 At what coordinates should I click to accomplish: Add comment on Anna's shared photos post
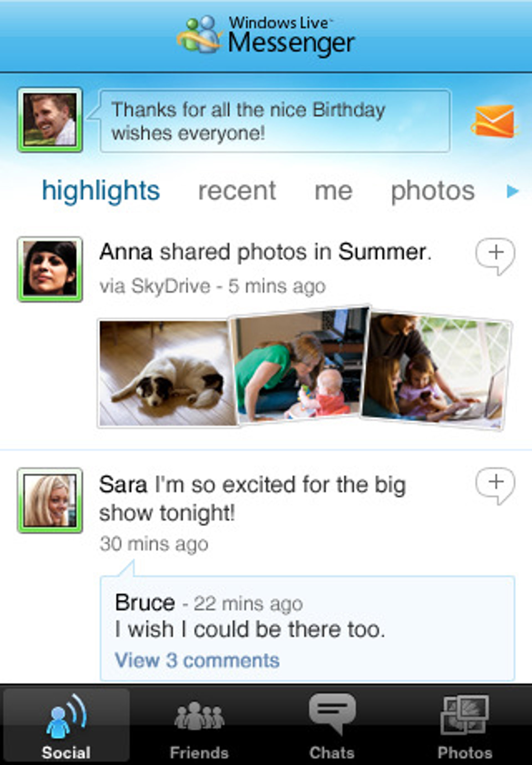pos(495,255)
